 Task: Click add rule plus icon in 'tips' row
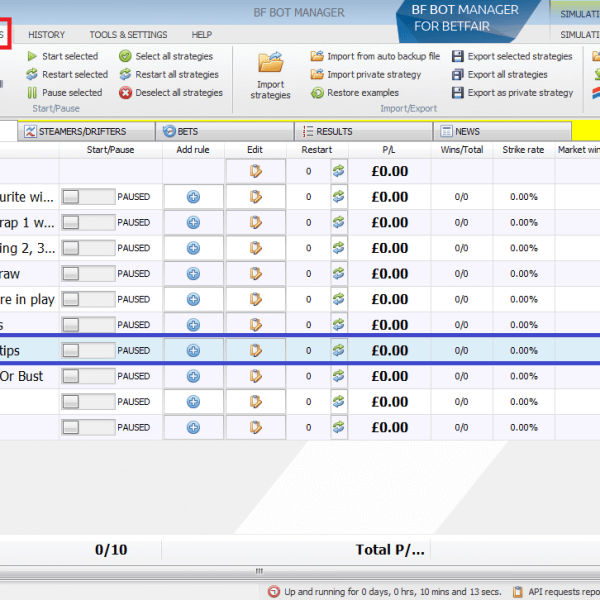click(x=193, y=350)
